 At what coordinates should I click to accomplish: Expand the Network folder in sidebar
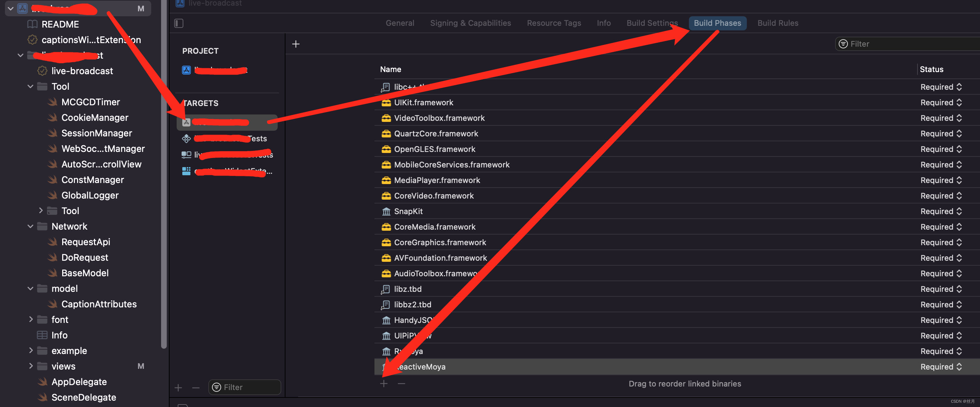(30, 226)
